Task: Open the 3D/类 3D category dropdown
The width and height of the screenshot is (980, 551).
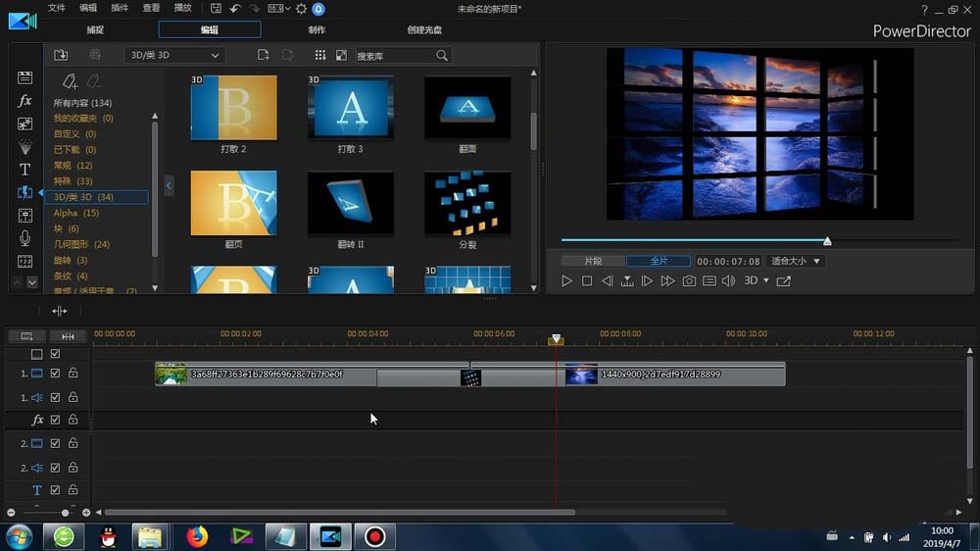Action: click(x=174, y=55)
